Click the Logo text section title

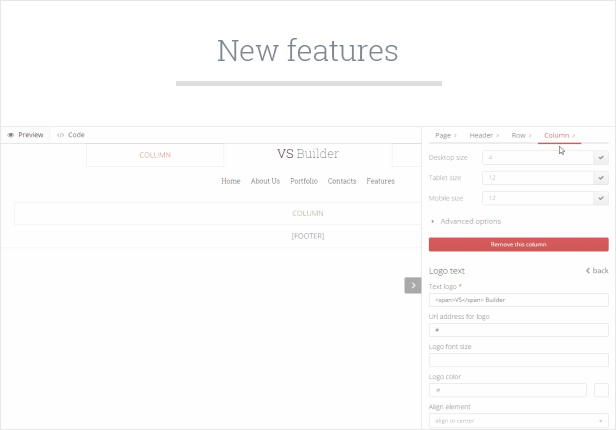pyautogui.click(x=447, y=271)
